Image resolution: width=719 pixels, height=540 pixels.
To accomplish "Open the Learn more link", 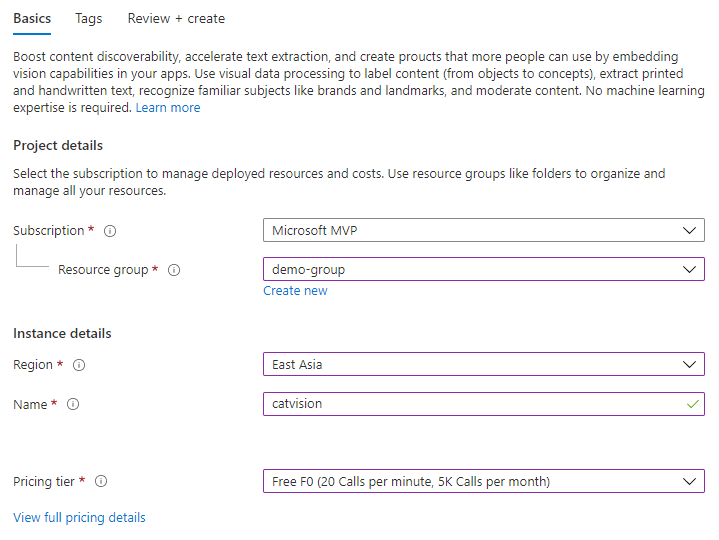I will click(168, 108).
